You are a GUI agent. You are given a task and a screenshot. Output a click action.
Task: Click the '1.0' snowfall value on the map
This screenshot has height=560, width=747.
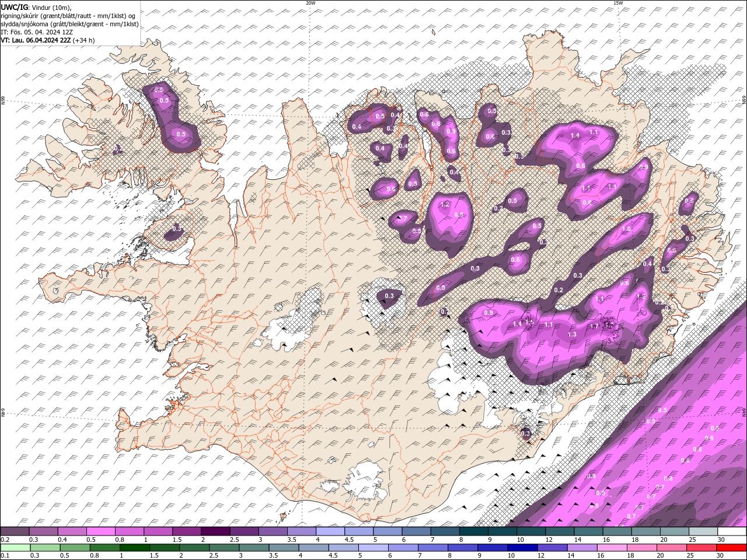pyautogui.click(x=627, y=229)
